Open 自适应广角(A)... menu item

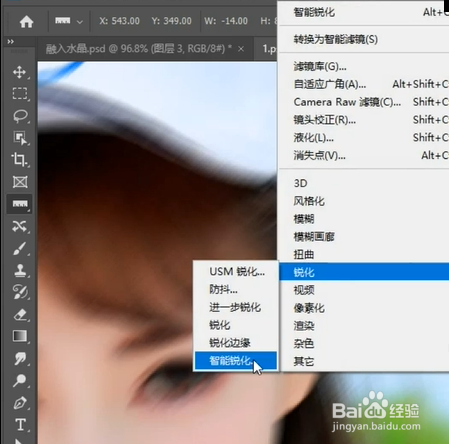[x=364, y=84]
